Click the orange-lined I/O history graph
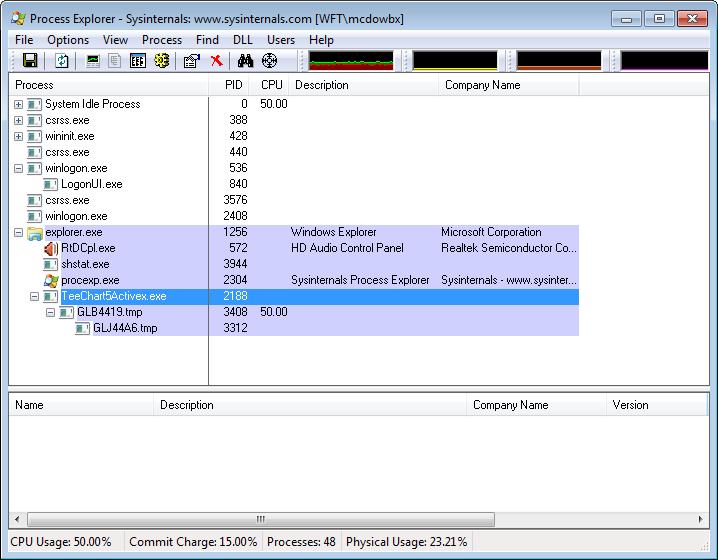Image resolution: width=718 pixels, height=560 pixels. [x=559, y=60]
